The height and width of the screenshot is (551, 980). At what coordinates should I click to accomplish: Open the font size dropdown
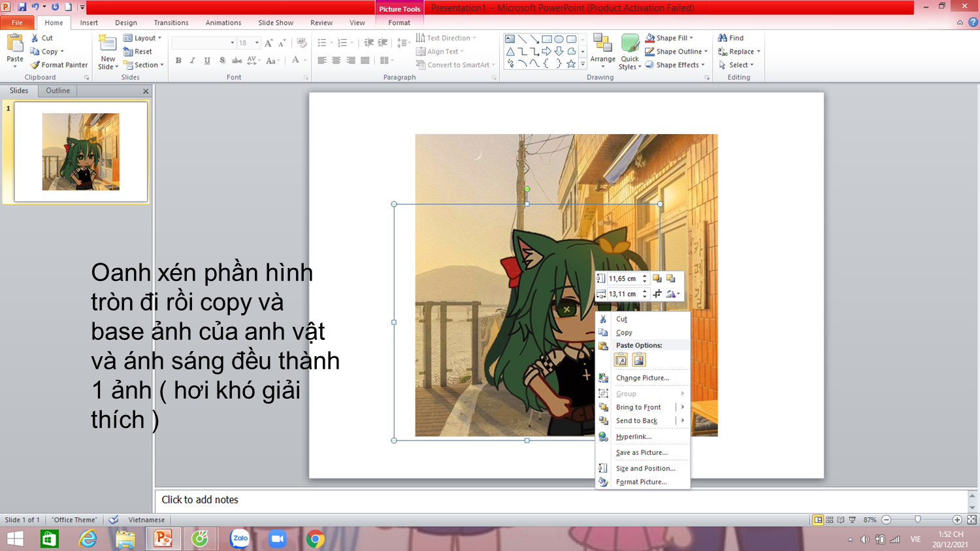(x=257, y=43)
